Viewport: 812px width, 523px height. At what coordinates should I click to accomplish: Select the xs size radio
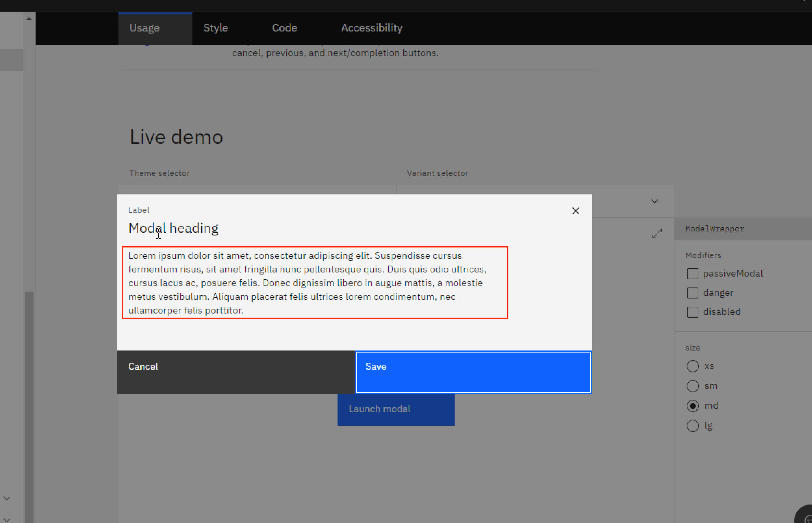point(693,366)
